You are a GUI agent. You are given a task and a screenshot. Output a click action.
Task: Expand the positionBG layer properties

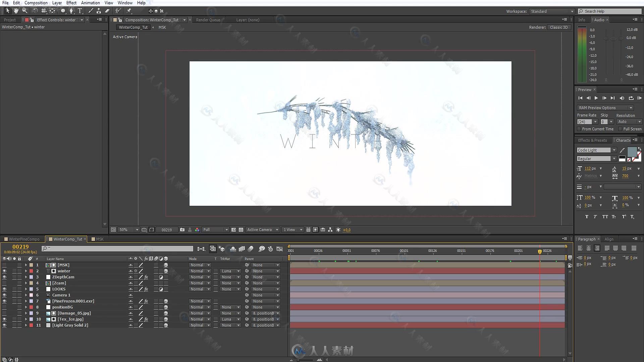tap(26, 307)
